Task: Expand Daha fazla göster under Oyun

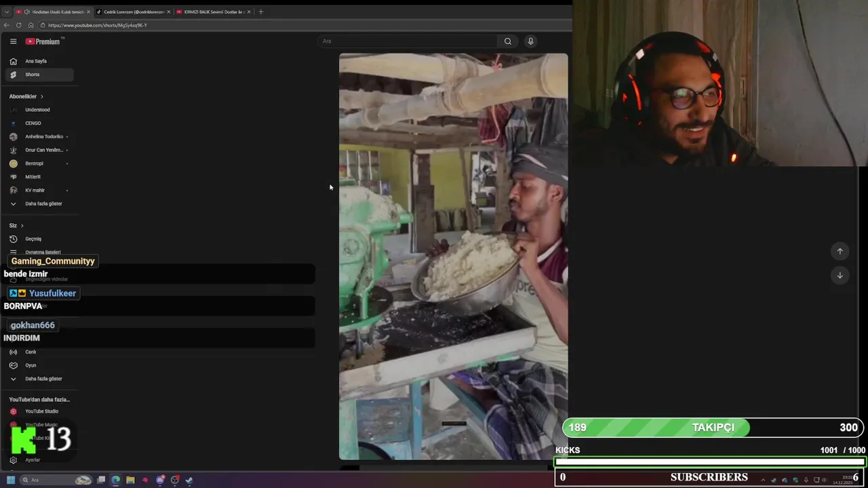Action: click(39, 379)
